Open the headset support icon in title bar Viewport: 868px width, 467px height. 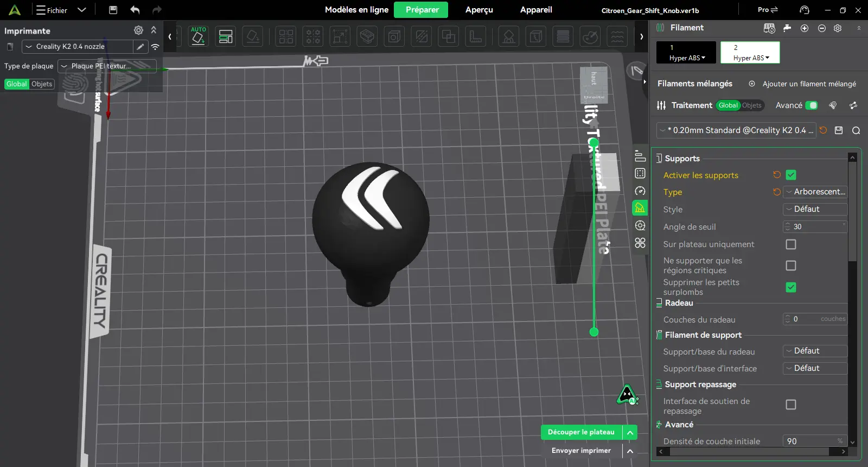tap(805, 10)
